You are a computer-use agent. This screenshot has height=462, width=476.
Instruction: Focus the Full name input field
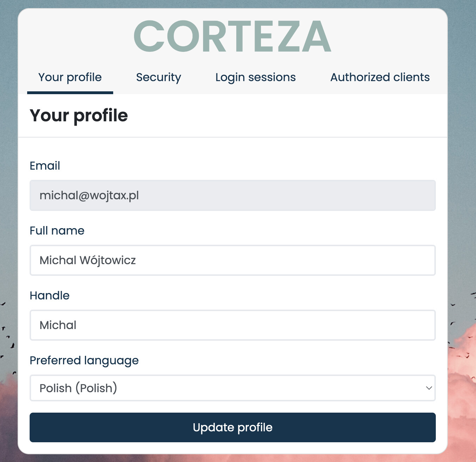coord(232,260)
